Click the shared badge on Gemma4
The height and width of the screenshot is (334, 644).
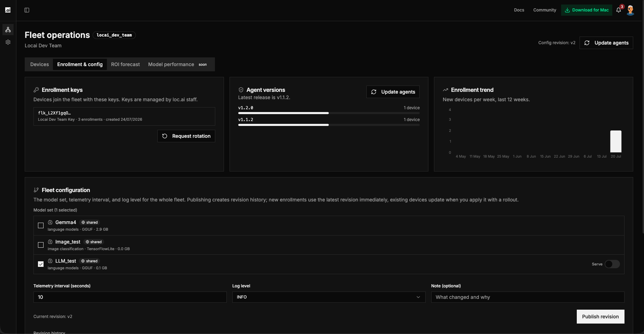coord(90,222)
